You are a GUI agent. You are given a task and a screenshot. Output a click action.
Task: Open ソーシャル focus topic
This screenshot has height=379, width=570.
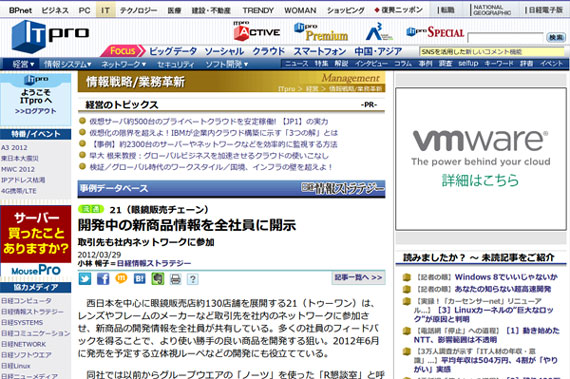[224, 51]
